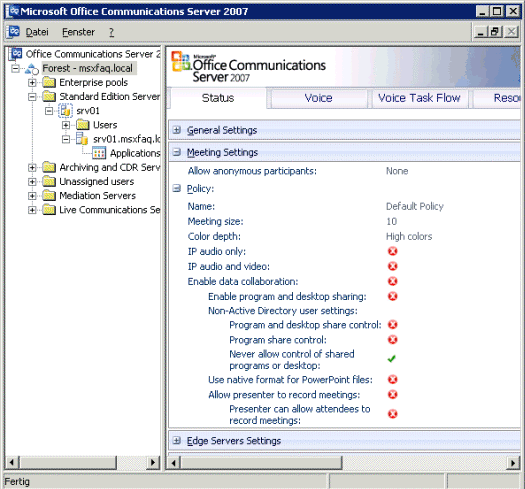This screenshot has width=525, height=489.
Task: Collapse the Forest msxfaq.local node
Action: 15,68
